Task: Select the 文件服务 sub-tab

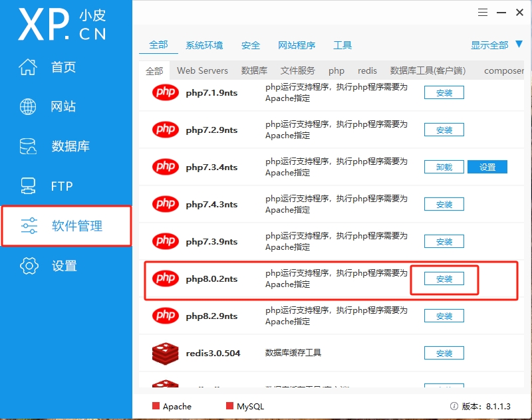Action: click(x=297, y=70)
